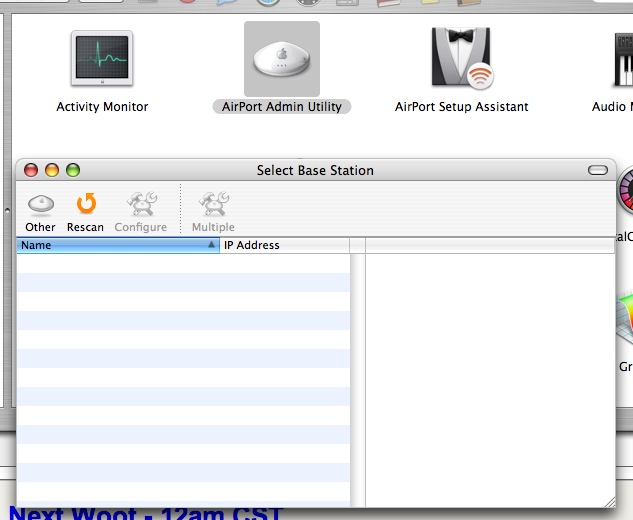Click the dimmed Configure toolbar icon
This screenshot has height=520, width=633.
[x=141, y=203]
